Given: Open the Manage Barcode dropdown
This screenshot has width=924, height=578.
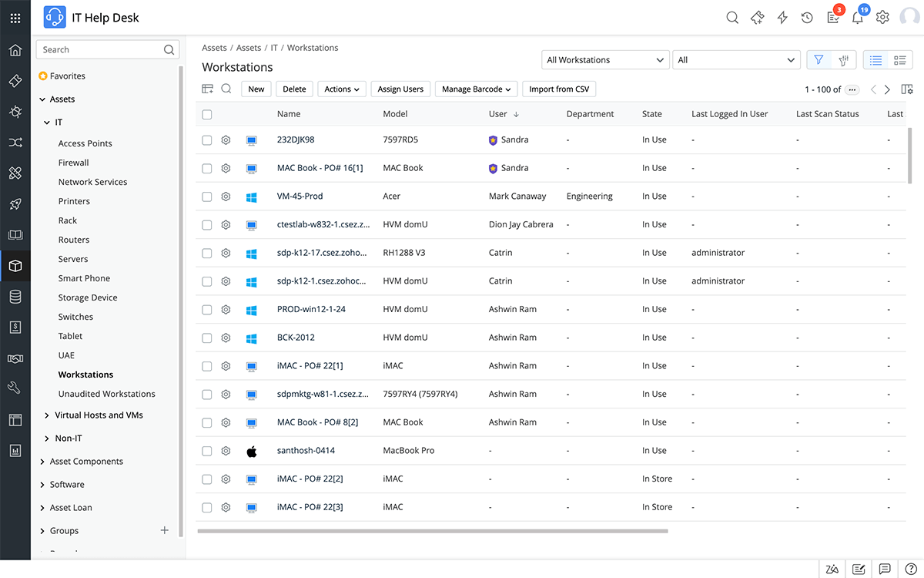Looking at the screenshot, I should 476,89.
